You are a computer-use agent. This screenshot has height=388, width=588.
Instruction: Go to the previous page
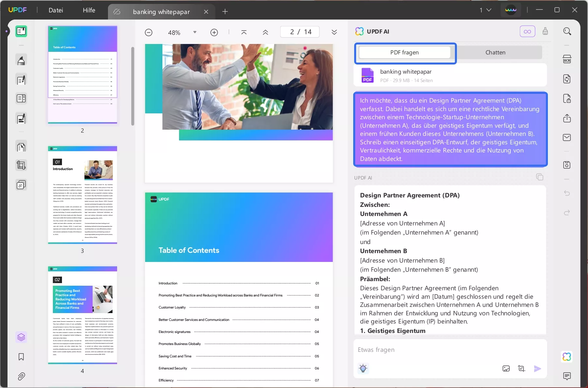point(265,32)
